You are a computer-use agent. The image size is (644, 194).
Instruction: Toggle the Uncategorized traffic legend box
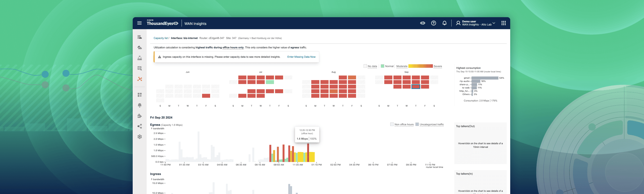pos(417,124)
